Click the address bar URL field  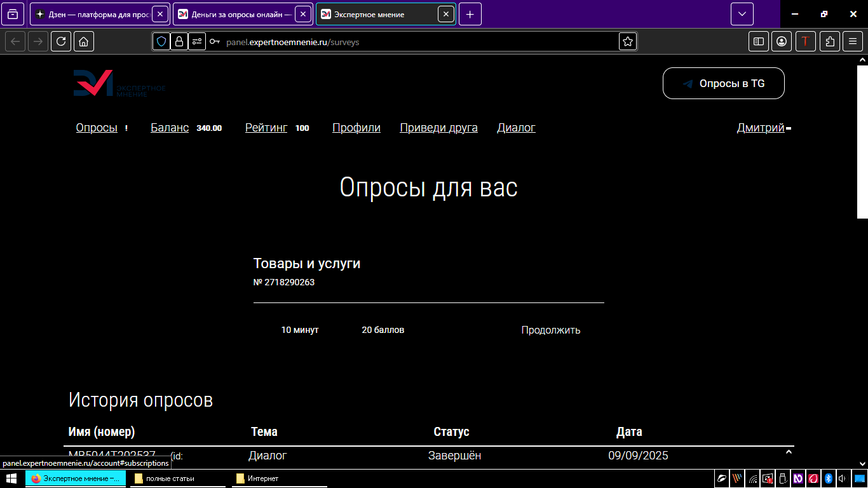pos(381,41)
